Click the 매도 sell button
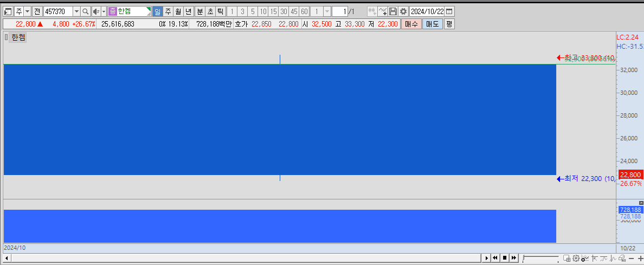Image resolution: width=644 pixels, height=265 pixels. point(432,24)
